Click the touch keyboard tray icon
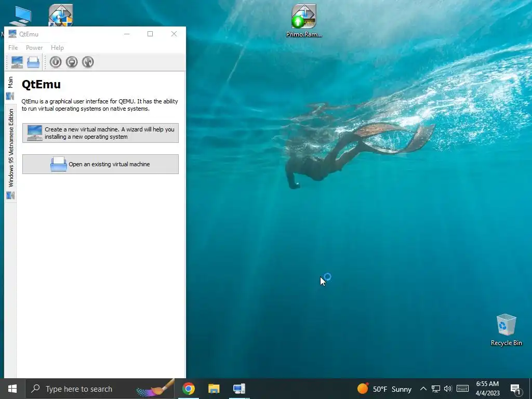 pyautogui.click(x=462, y=389)
